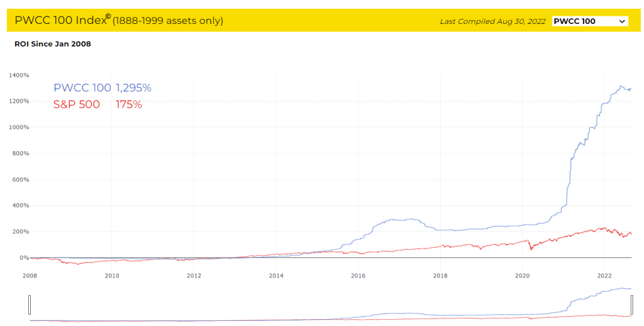This screenshot has width=644, height=326.
Task: Click the left handle of the range navigator
Action: coord(29,305)
